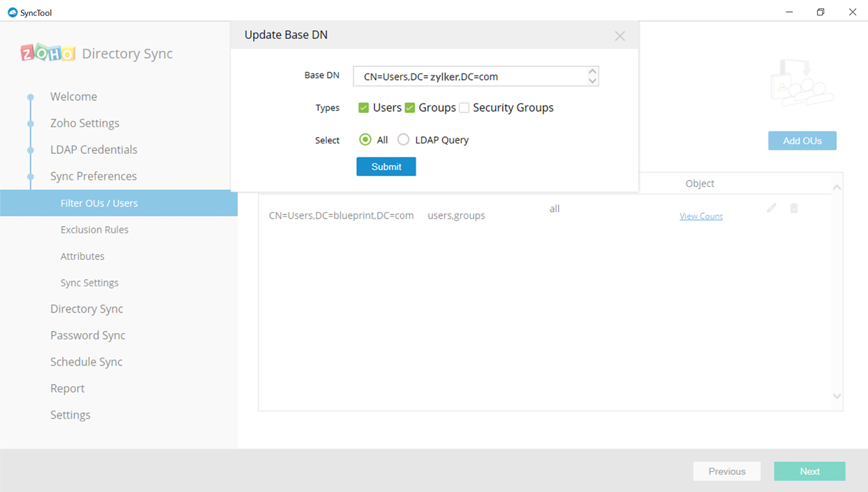Screen dimensions: 868x492
Task: Open LDAP Credentials in the sidebar
Action: (x=94, y=150)
